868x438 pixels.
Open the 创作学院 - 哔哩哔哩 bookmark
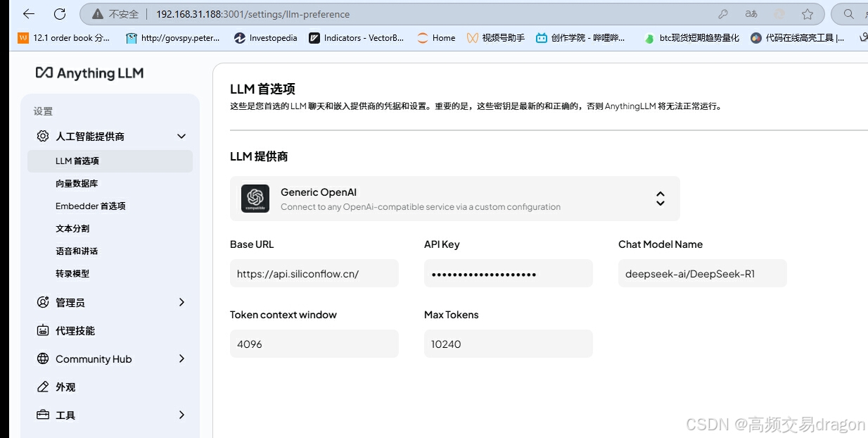[x=580, y=38]
